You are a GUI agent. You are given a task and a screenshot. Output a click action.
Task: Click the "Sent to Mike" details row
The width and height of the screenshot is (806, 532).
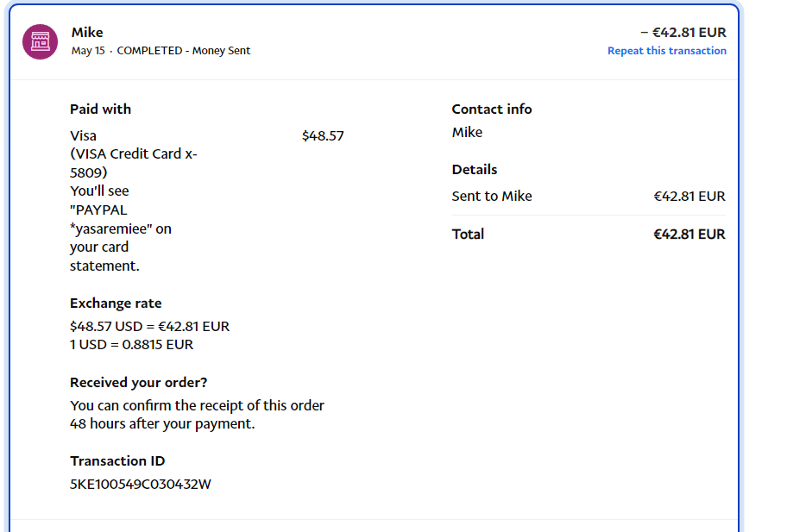(492, 197)
